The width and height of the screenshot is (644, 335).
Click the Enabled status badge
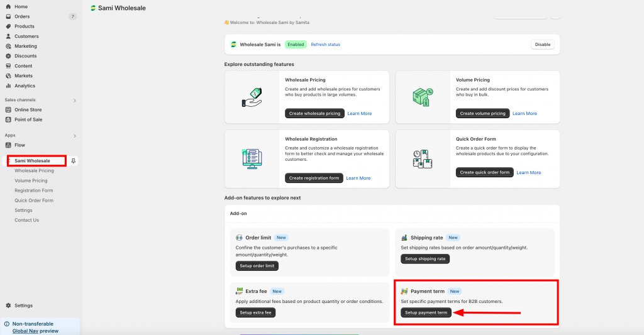296,45
